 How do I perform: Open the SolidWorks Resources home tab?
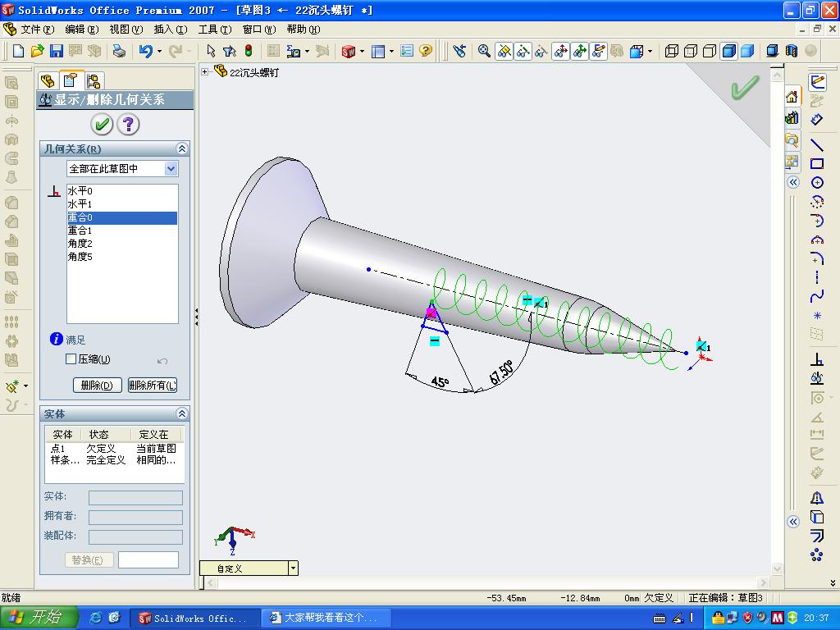point(792,97)
